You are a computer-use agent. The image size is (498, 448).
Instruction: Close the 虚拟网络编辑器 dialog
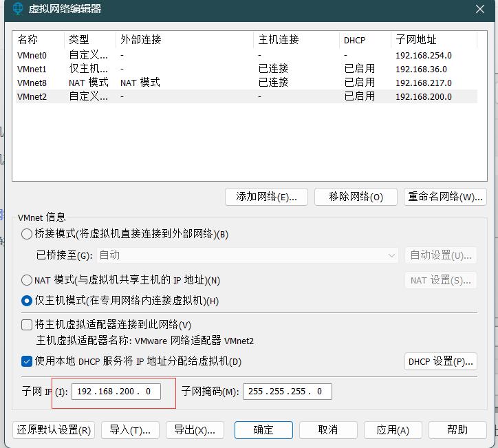click(480, 9)
